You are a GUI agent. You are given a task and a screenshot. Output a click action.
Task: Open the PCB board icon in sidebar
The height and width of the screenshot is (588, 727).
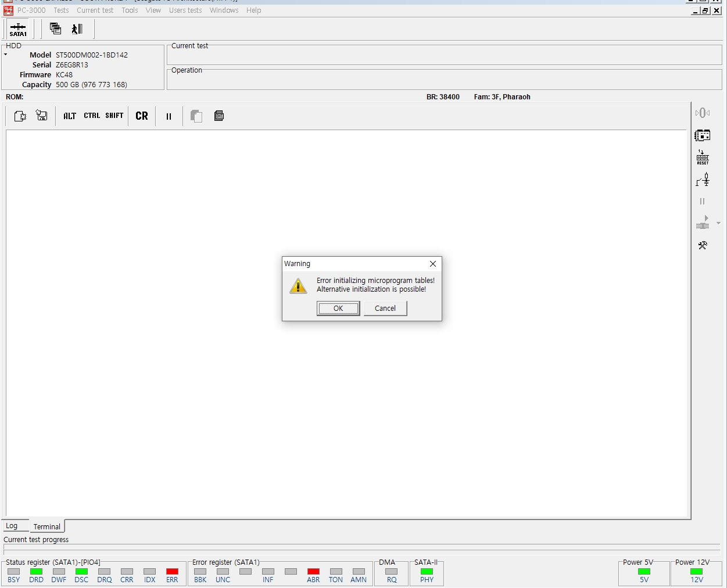tap(703, 135)
